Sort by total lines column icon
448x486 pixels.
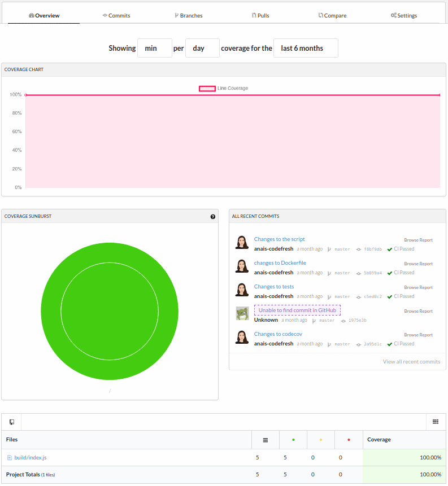(266, 440)
